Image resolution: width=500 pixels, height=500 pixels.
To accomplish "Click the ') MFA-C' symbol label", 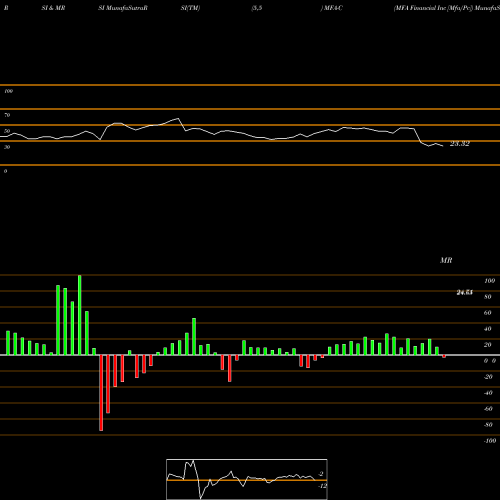I will [331, 8].
